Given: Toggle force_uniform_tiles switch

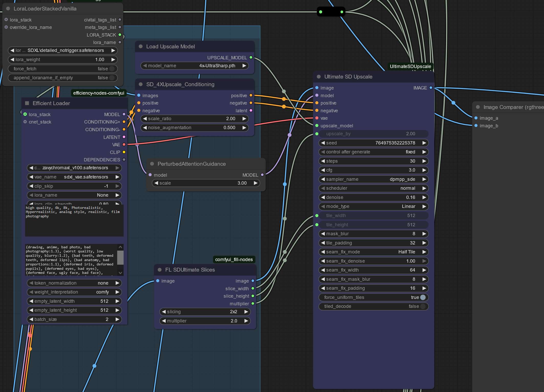Looking at the screenshot, I should (423, 297).
